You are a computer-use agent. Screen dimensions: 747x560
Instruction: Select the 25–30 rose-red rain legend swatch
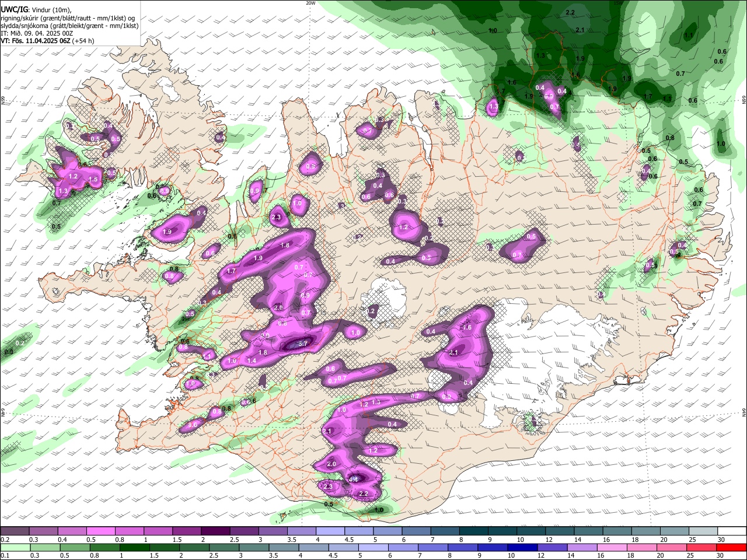[x=703, y=547]
